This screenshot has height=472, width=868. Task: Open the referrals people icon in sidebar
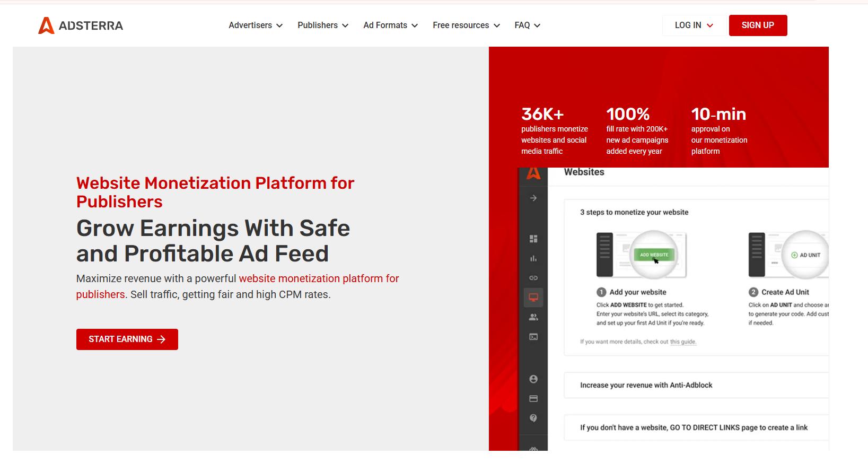[533, 317]
